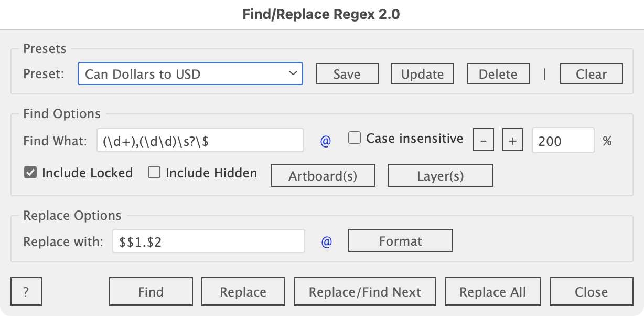Uncheck the Include Locked checkbox
644x316 pixels.
pyautogui.click(x=30, y=173)
